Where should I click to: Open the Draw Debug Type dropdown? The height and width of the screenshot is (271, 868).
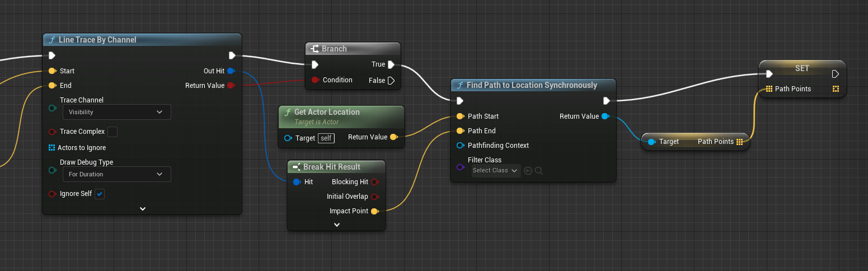[x=116, y=174]
